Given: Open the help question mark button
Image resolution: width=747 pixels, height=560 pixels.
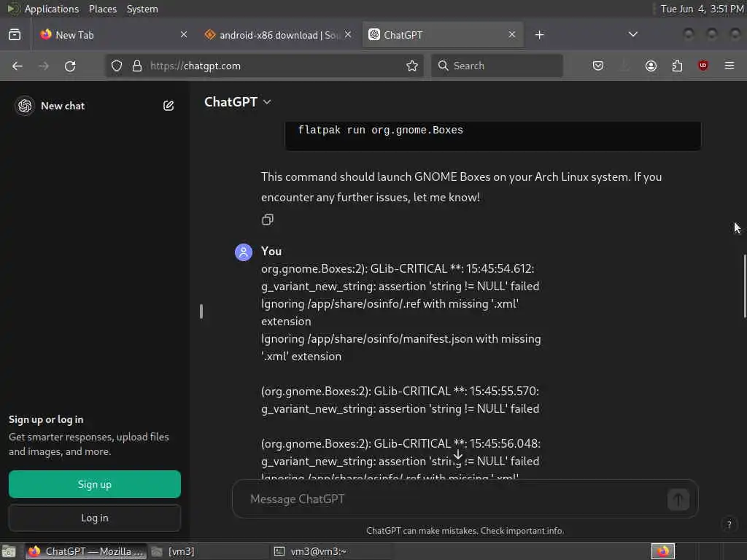Looking at the screenshot, I should coord(729,525).
